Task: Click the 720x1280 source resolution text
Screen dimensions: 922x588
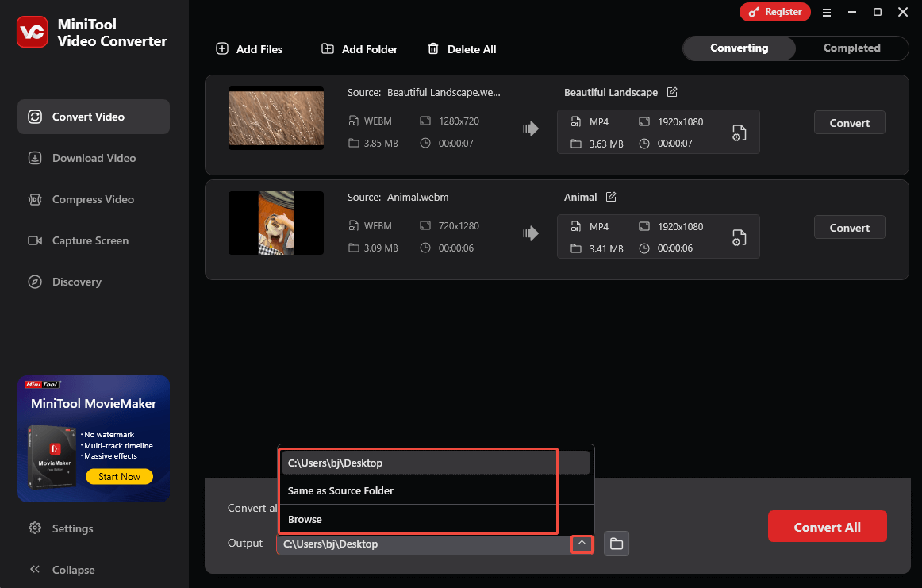Action: [459, 226]
